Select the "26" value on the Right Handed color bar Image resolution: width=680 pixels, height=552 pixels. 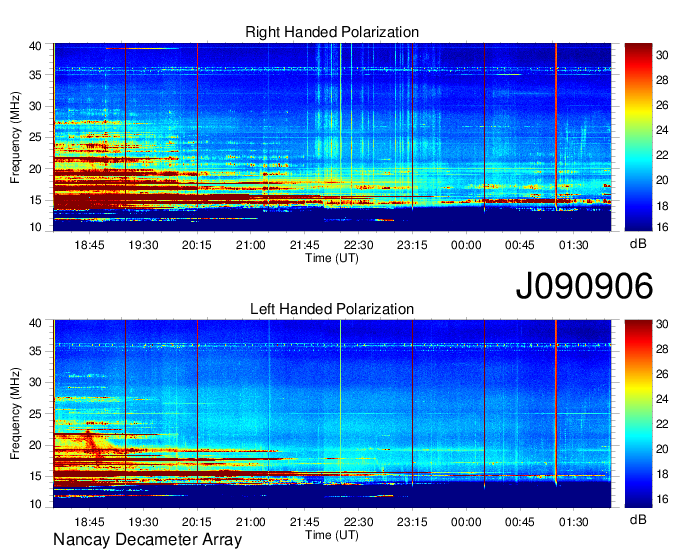662,105
